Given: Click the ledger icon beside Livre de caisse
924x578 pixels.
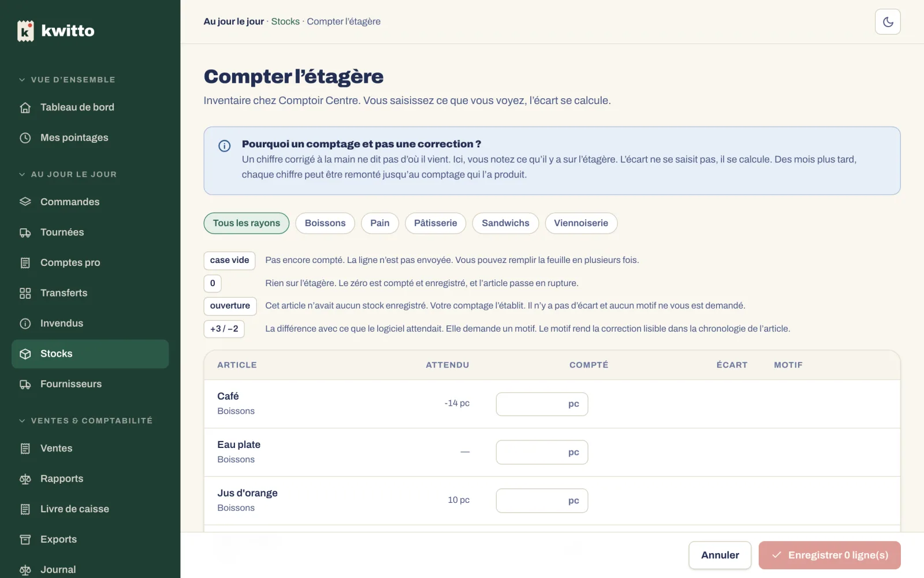Looking at the screenshot, I should [x=25, y=509].
